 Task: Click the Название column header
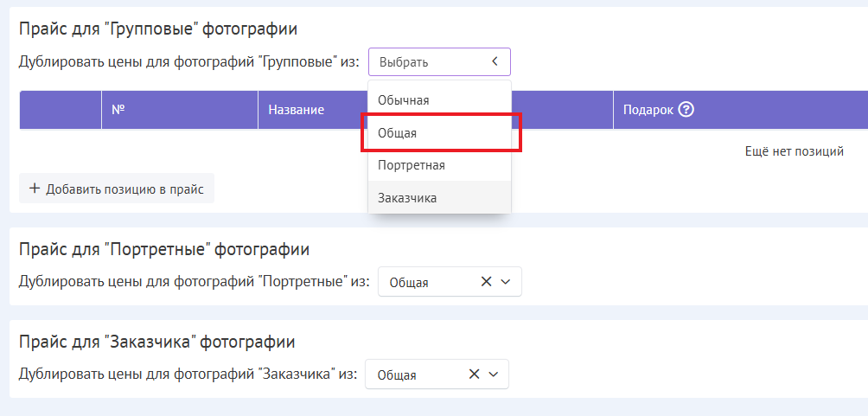pyautogui.click(x=296, y=110)
